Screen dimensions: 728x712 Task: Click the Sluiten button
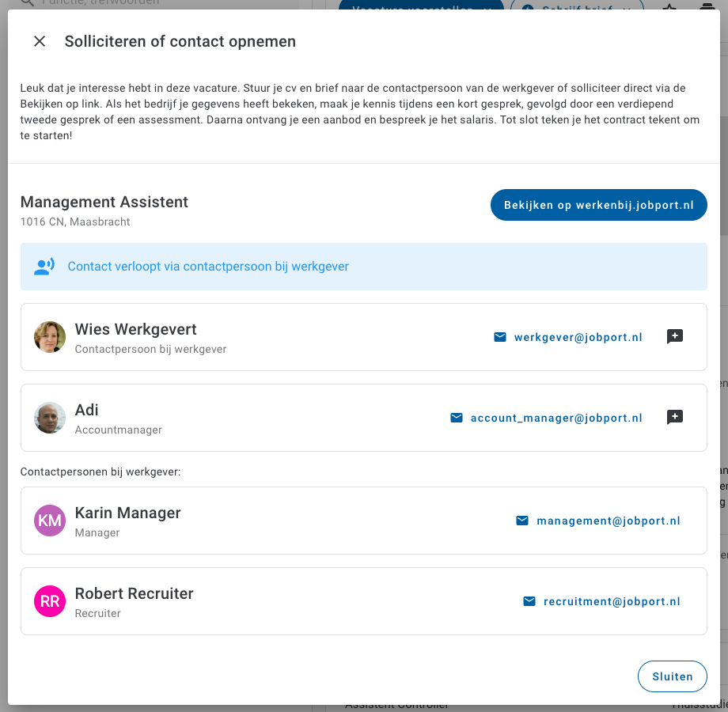673,676
